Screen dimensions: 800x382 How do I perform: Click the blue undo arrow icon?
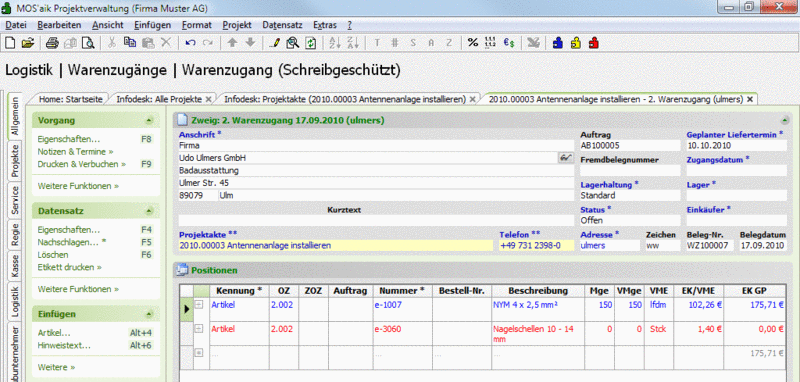click(190, 43)
